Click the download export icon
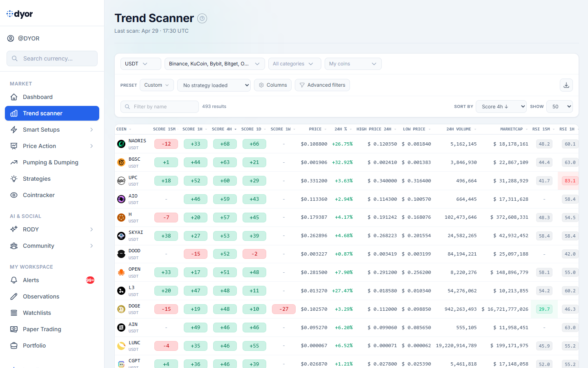Viewport: 588px width, 368px height. [566, 85]
